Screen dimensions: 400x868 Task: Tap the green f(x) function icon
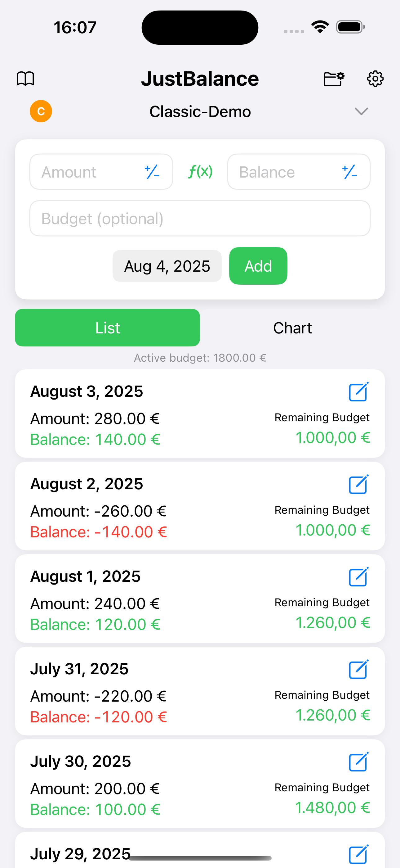(200, 172)
